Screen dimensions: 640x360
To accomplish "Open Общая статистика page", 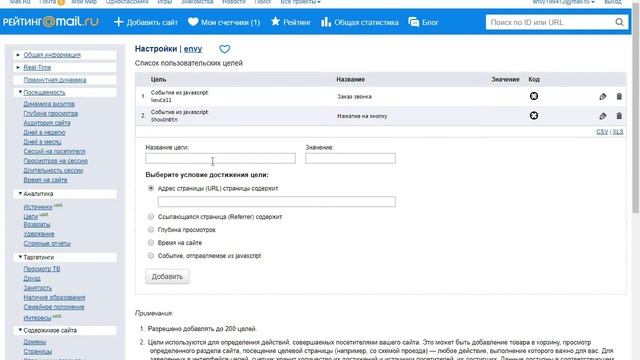I will click(x=366, y=22).
